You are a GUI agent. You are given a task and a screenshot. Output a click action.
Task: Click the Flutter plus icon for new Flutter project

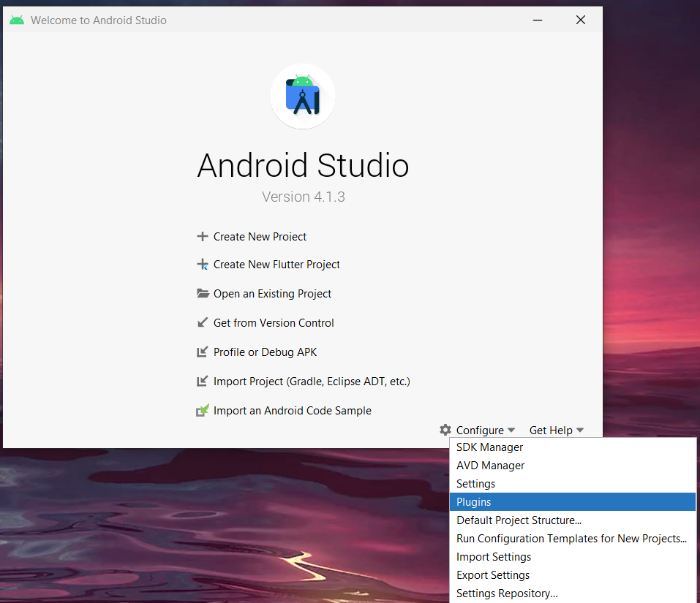pos(202,265)
